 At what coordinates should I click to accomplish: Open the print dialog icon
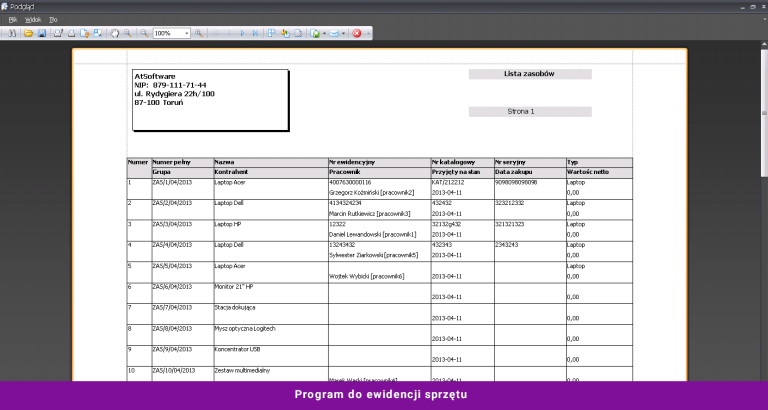[58, 33]
